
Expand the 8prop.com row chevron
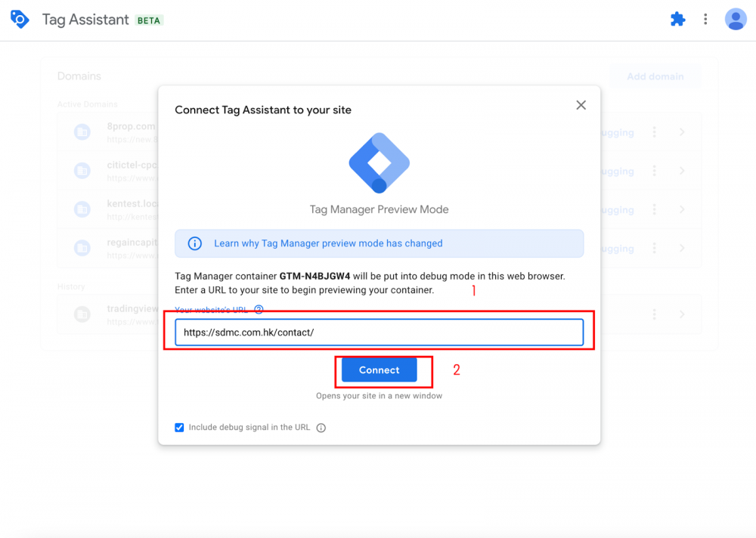[682, 132]
